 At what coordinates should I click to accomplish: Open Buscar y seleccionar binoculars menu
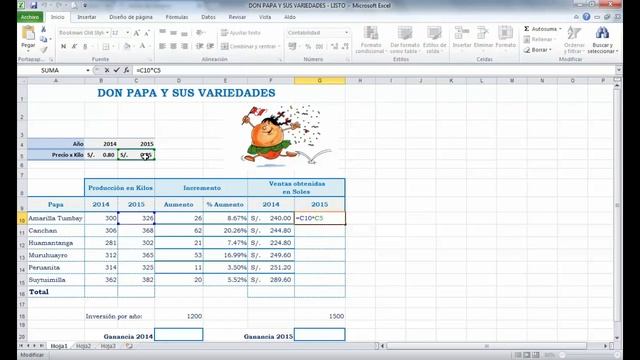click(602, 40)
